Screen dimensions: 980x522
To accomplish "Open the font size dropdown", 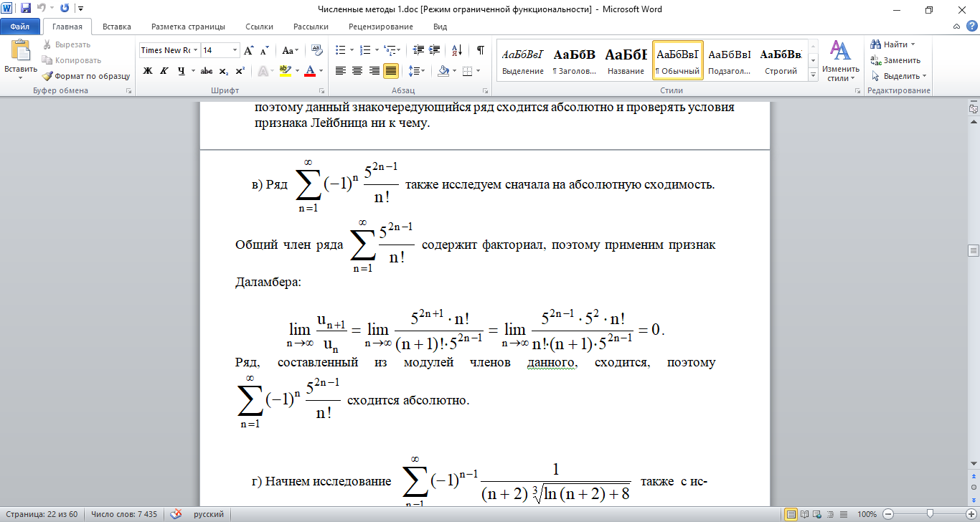I will [x=235, y=50].
